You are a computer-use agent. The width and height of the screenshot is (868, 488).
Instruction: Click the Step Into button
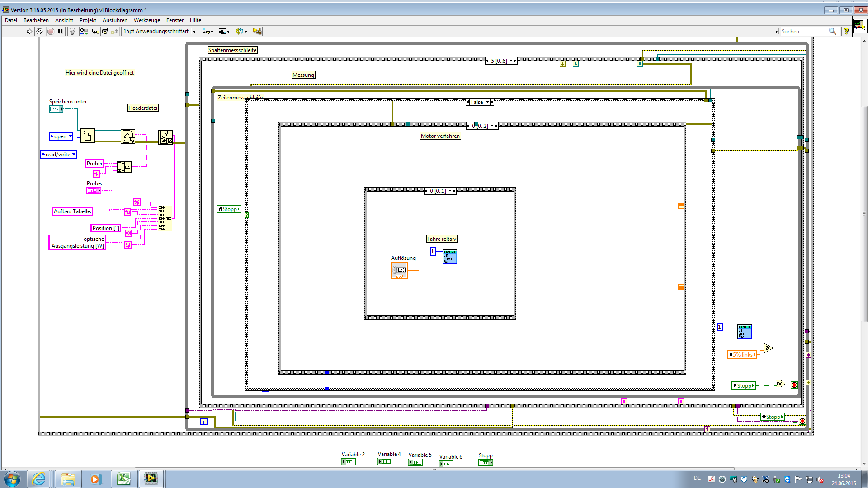coord(95,31)
